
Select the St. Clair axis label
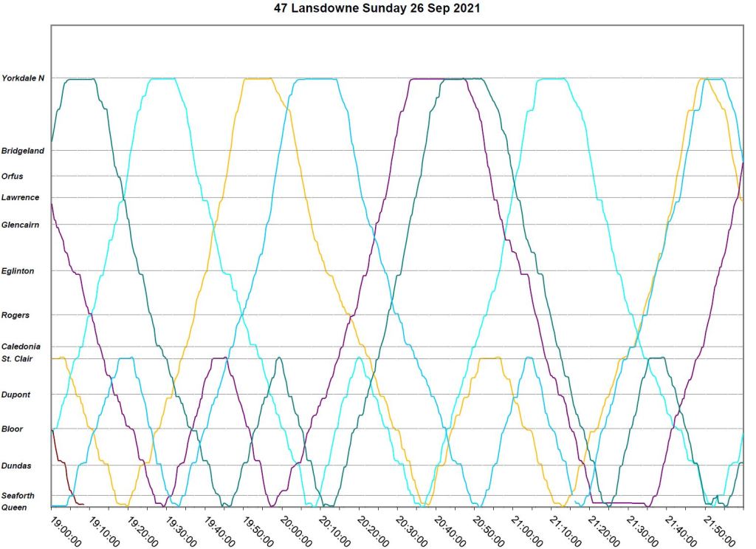[18, 359]
